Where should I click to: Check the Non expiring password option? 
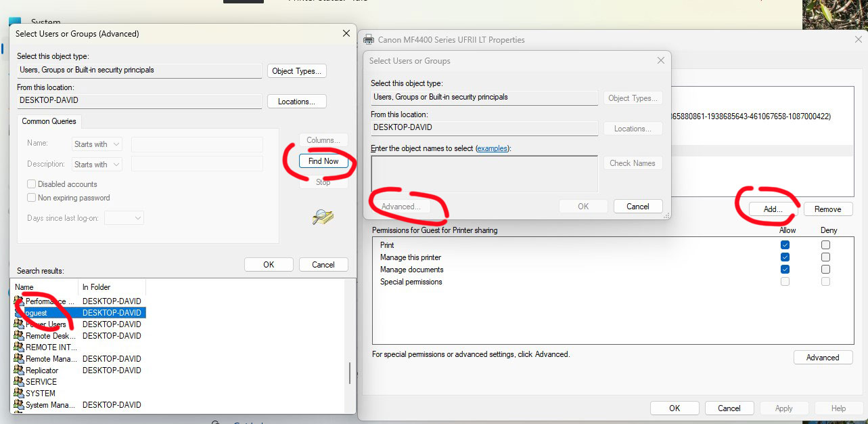point(30,197)
